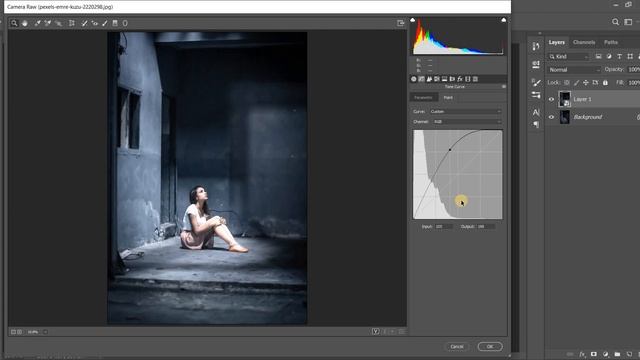The image size is (640, 360).
Task: Switch to Parametric curve tab
Action: point(424,97)
